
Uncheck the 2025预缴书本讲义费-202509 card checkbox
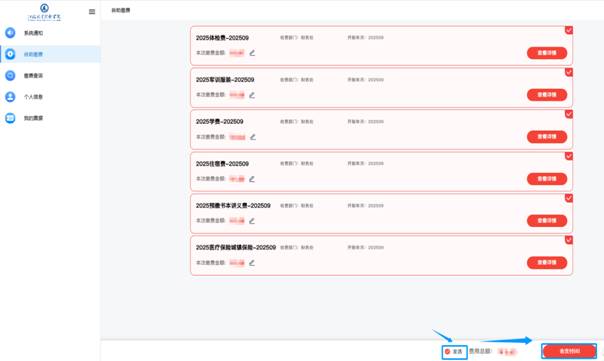(569, 198)
